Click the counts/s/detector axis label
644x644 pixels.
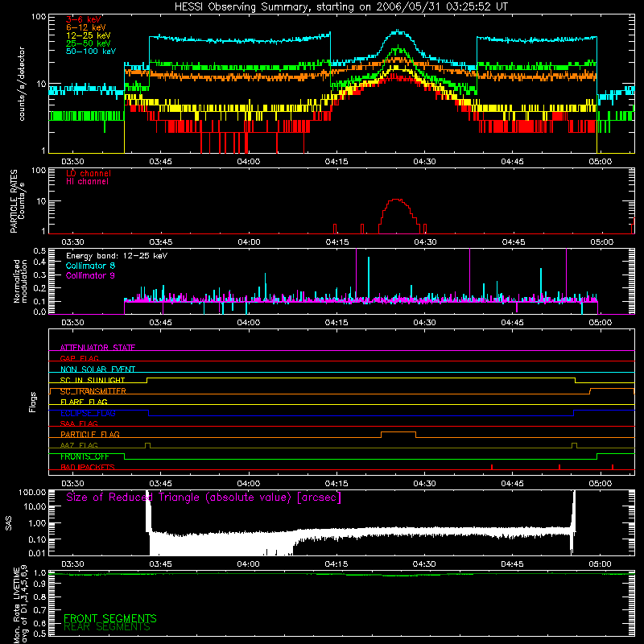(x=22, y=84)
